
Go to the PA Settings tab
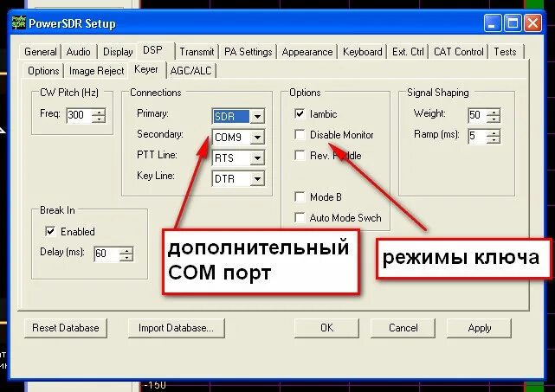[248, 52]
